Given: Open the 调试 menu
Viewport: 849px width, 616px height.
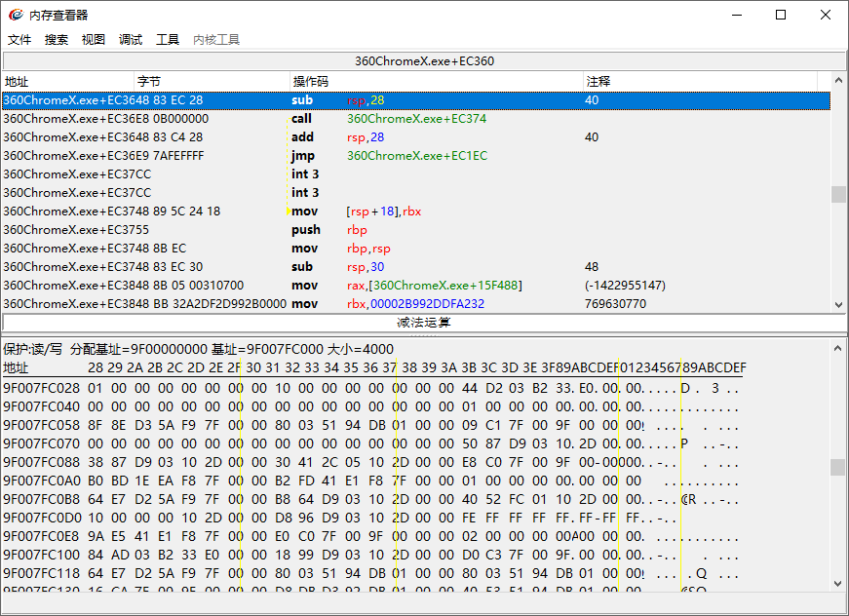Looking at the screenshot, I should (131, 40).
